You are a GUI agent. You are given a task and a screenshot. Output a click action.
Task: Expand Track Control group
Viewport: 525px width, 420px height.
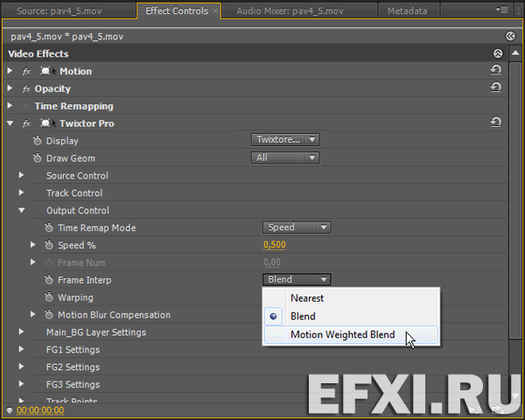click(21, 192)
